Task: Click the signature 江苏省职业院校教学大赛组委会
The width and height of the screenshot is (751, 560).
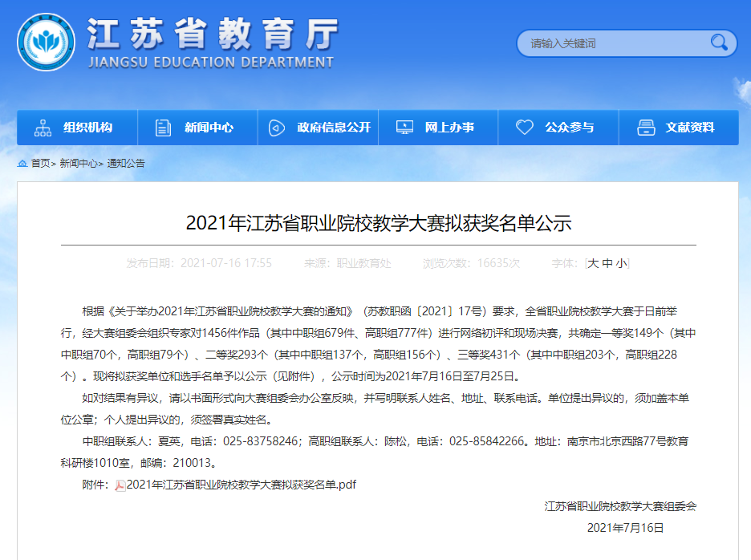Action: coord(620,506)
